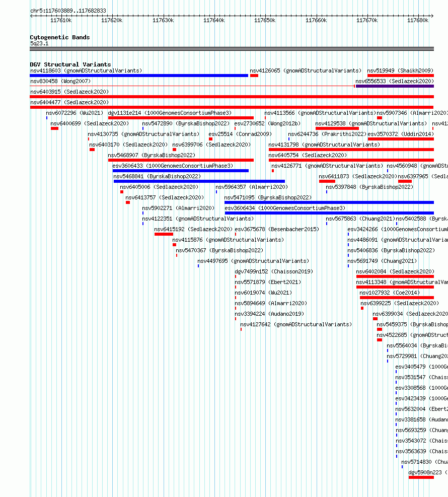
Task: Open nsv6405754 (Sedlazeck2020) variant
Action: tap(308, 155)
